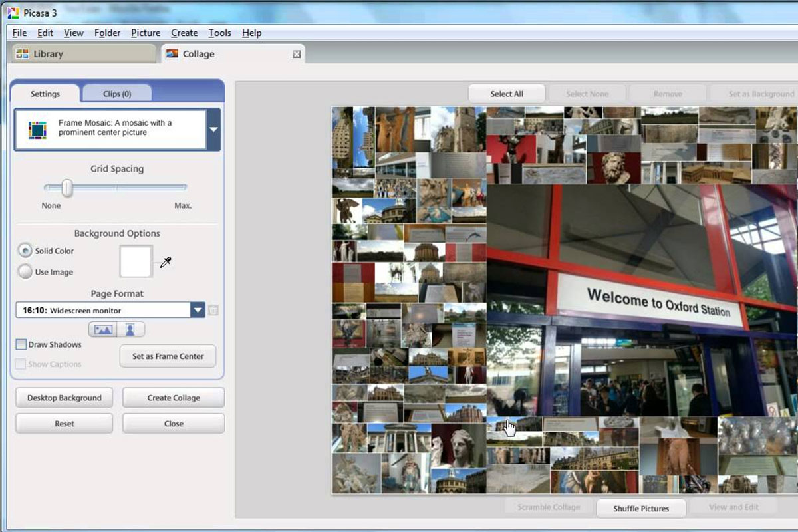Choose Use Image as background
The width and height of the screenshot is (798, 532).
25,272
